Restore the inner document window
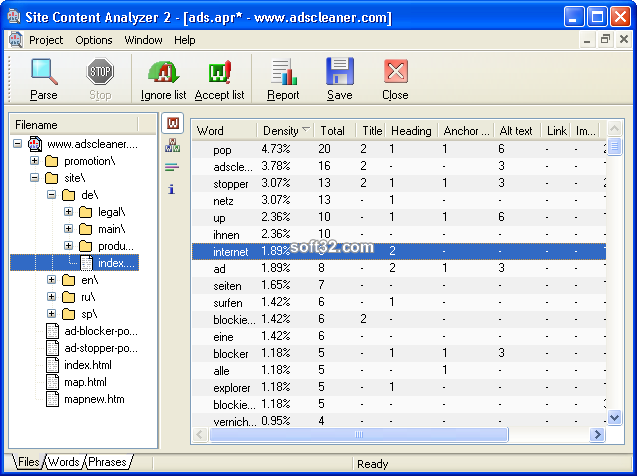 point(605,39)
